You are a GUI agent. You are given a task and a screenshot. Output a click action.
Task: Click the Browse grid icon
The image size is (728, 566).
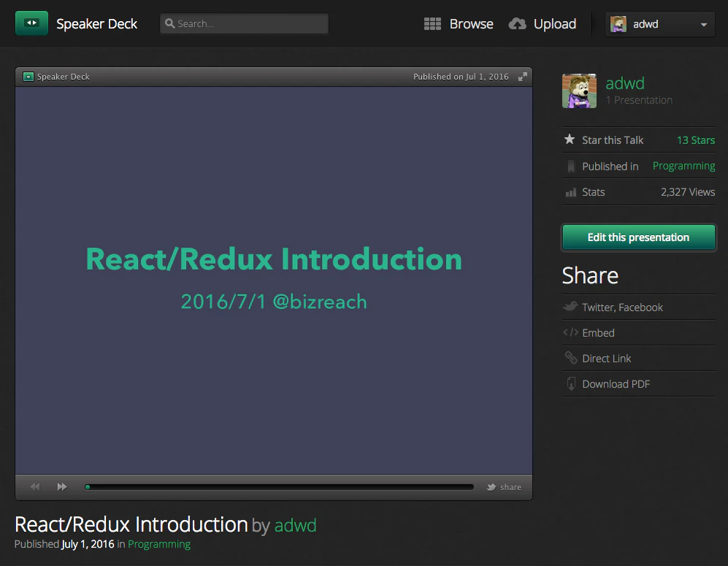(x=432, y=24)
